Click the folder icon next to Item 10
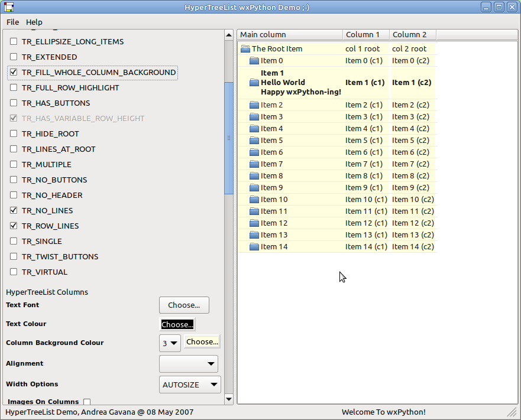Screen dimensions: 521x420 254,200
